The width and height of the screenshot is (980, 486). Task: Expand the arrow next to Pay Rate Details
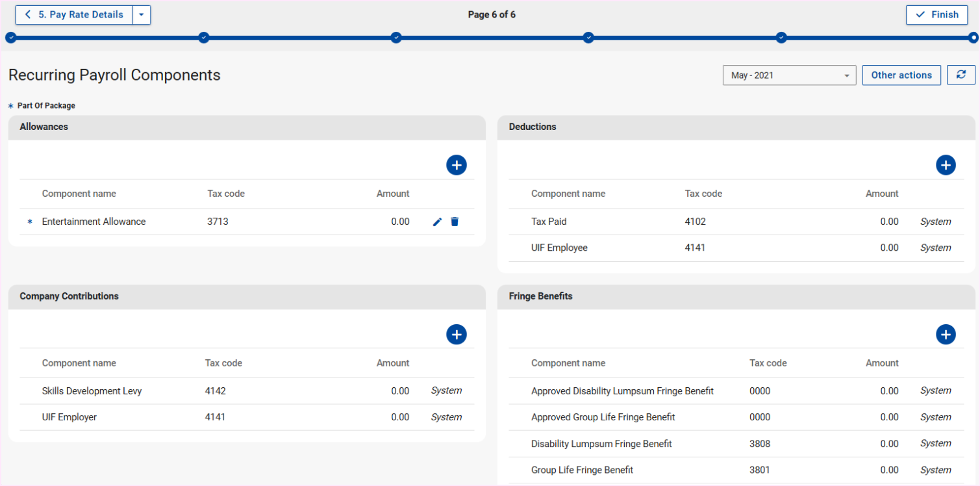click(142, 15)
